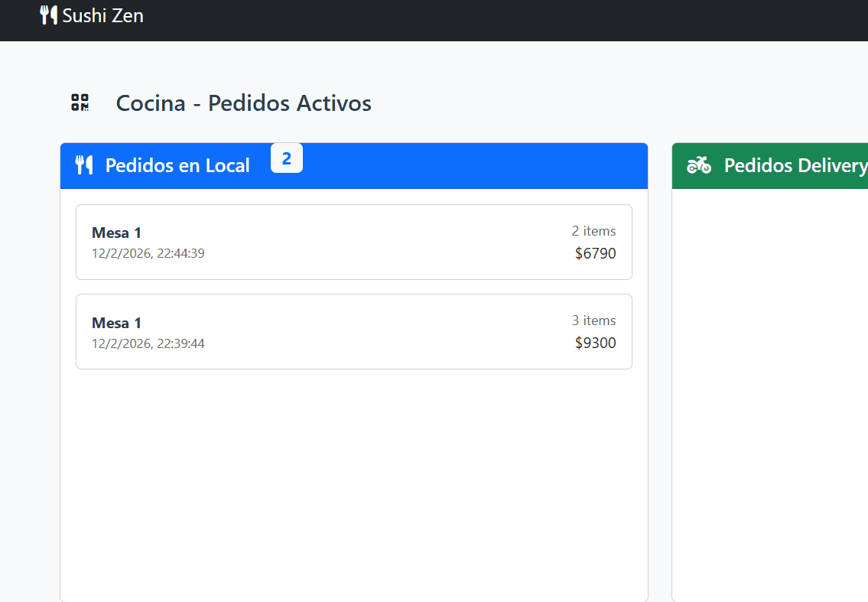This screenshot has width=868, height=602.
Task: Click the utensils icon on Pedidos en Local header
Action: click(x=84, y=165)
